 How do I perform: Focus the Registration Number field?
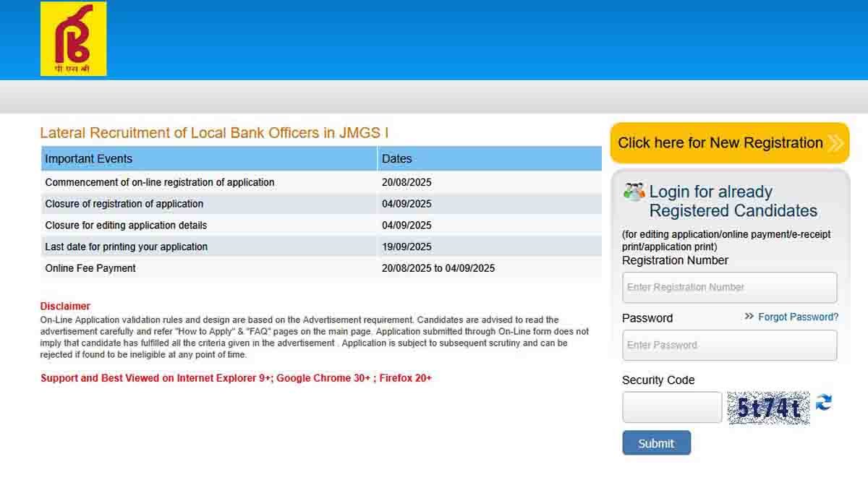729,288
